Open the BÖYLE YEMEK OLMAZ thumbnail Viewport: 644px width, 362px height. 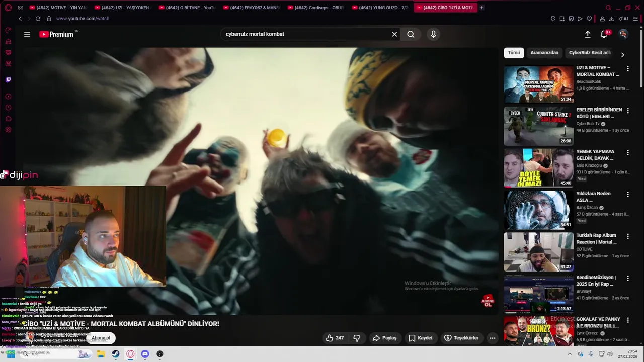click(x=539, y=167)
